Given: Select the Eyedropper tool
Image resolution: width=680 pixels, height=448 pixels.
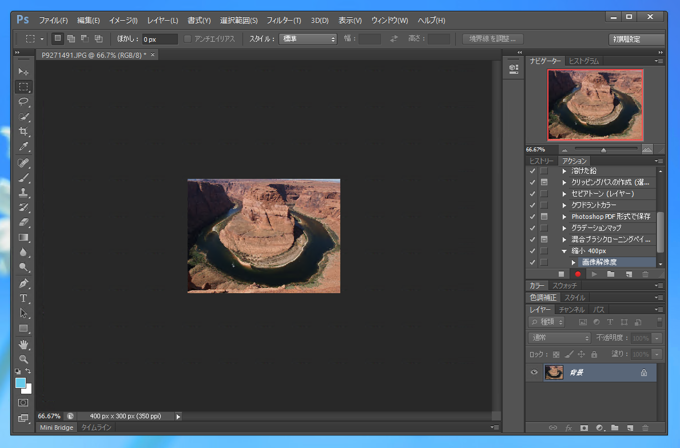Looking at the screenshot, I should [x=23, y=147].
